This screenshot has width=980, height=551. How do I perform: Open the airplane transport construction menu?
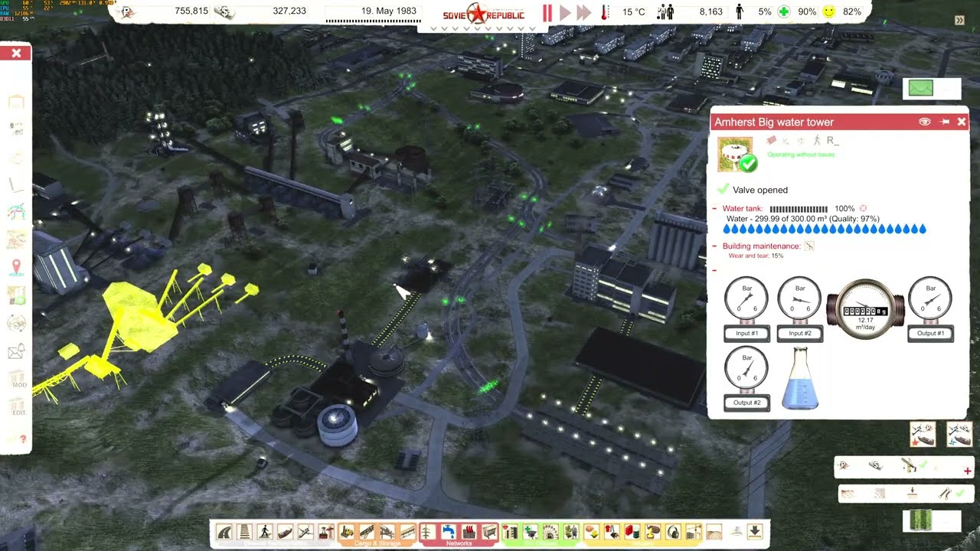pyautogui.click(x=305, y=531)
